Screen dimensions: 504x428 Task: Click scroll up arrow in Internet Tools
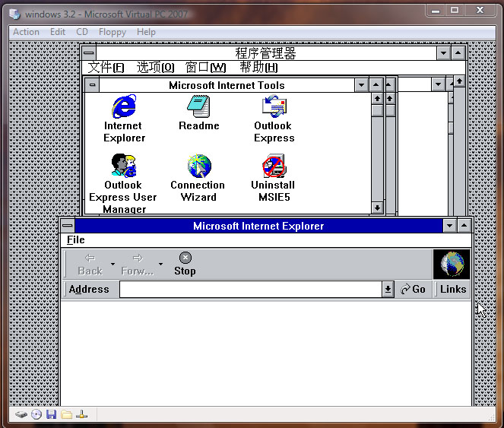tap(377, 98)
